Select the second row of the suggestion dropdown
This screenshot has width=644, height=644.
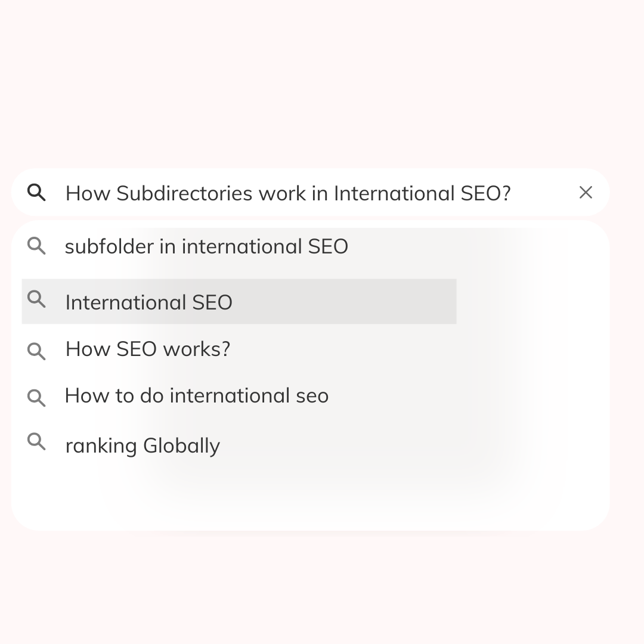(x=239, y=302)
